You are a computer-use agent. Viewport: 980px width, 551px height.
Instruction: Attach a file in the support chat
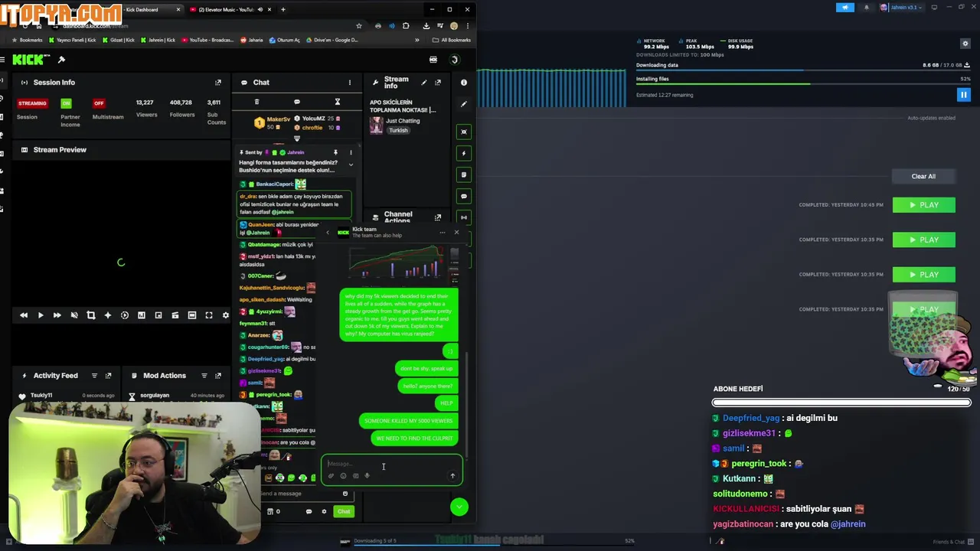(331, 476)
